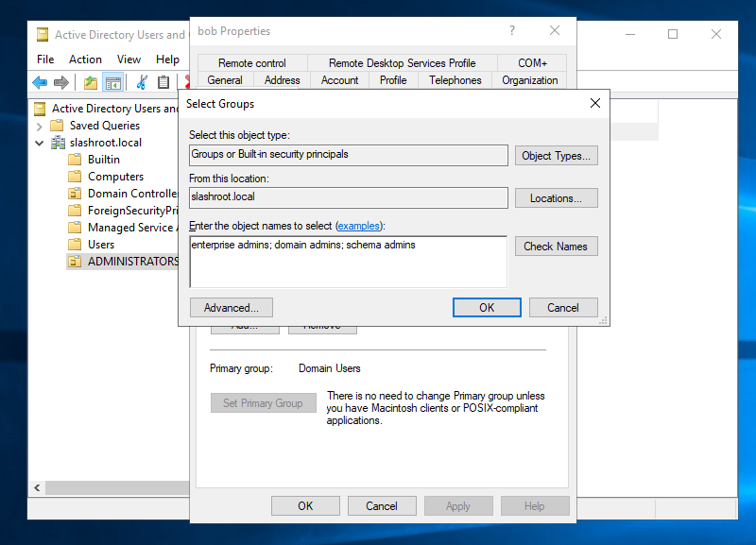
Task: Click the Advanced button in Select Groups
Action: pos(231,307)
